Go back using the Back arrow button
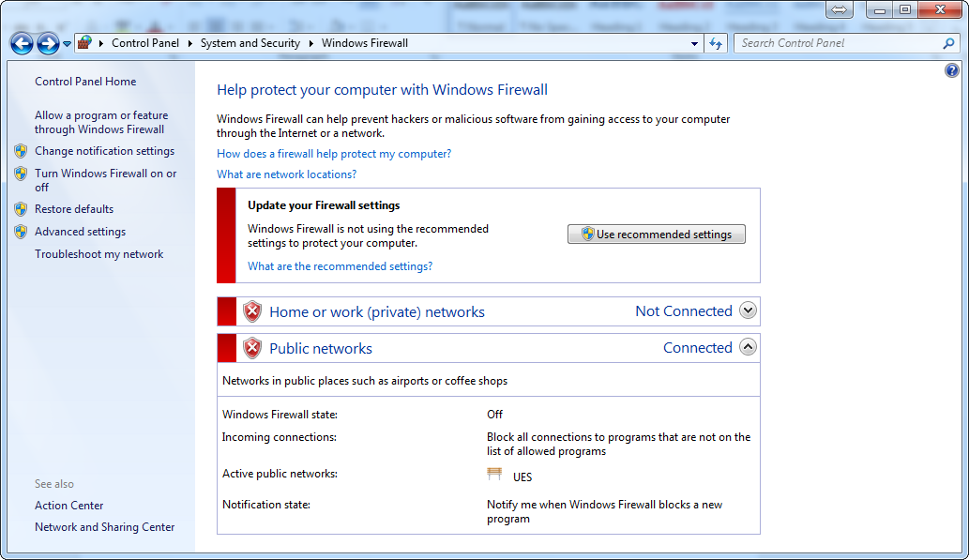 [x=22, y=43]
